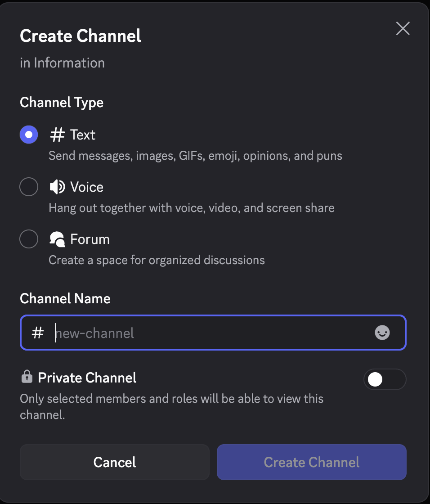Click the chat-bubbles icon beside the Forum option

(57, 239)
